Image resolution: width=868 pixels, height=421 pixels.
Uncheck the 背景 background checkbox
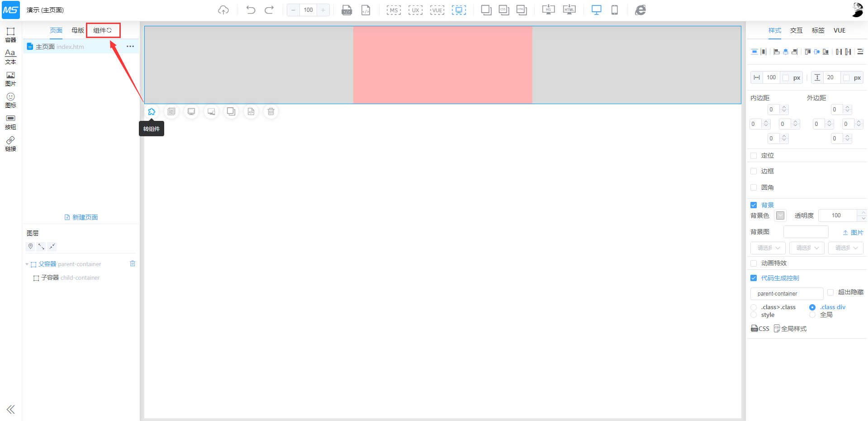click(754, 205)
